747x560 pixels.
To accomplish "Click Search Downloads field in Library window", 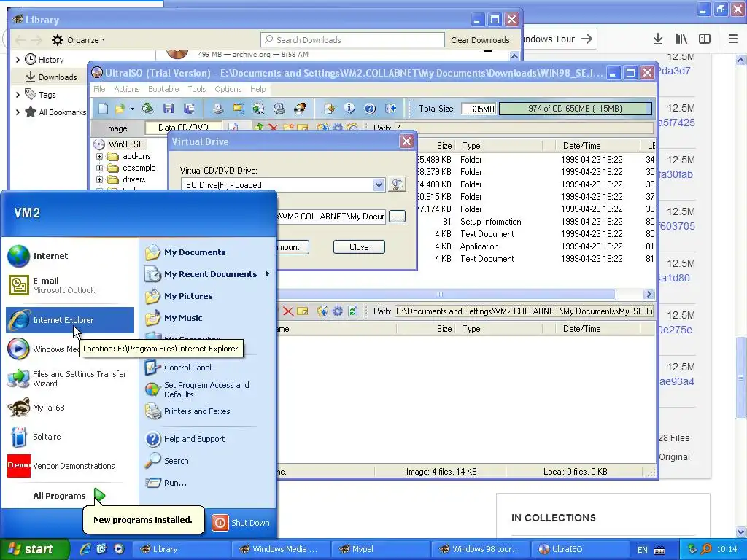I will (352, 40).
